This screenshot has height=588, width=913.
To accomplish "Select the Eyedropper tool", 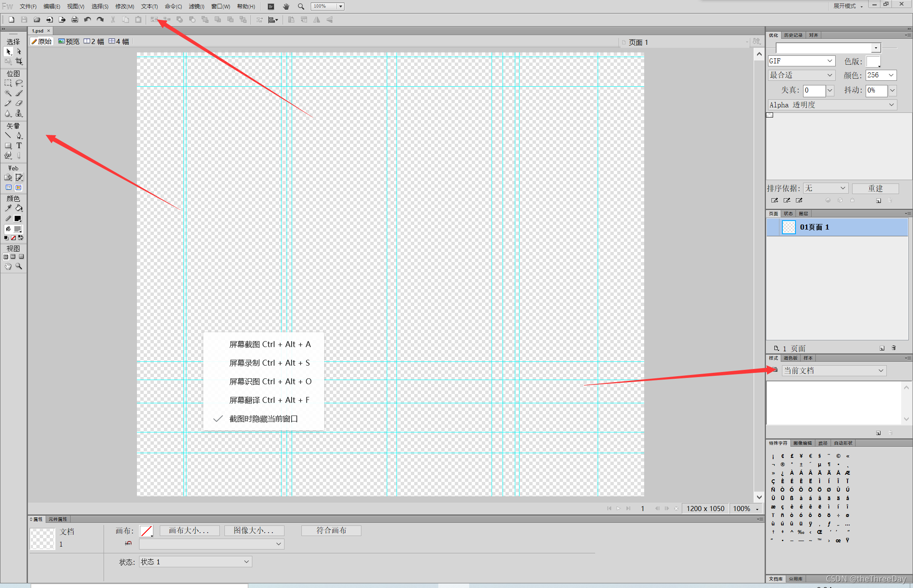I will pos(8,208).
